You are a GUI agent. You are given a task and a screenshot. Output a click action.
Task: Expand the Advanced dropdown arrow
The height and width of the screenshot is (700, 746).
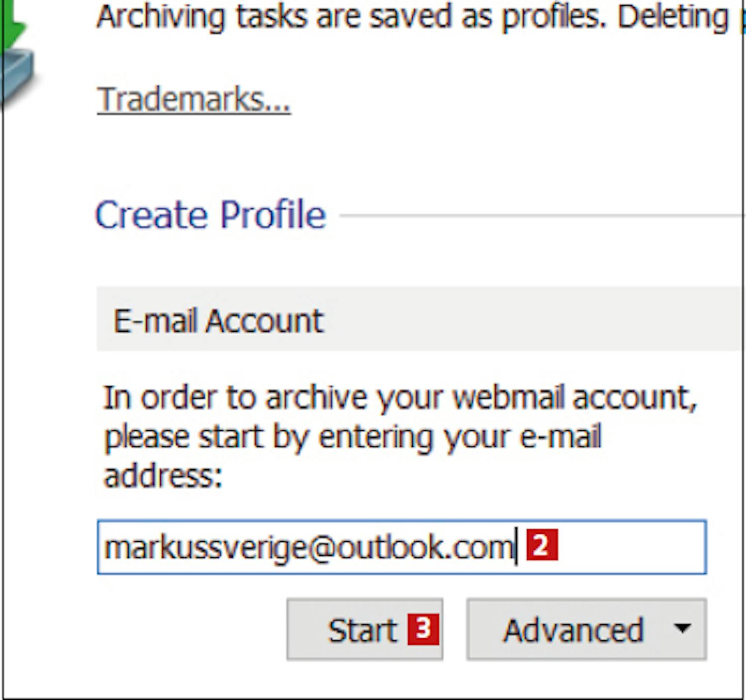coord(682,629)
